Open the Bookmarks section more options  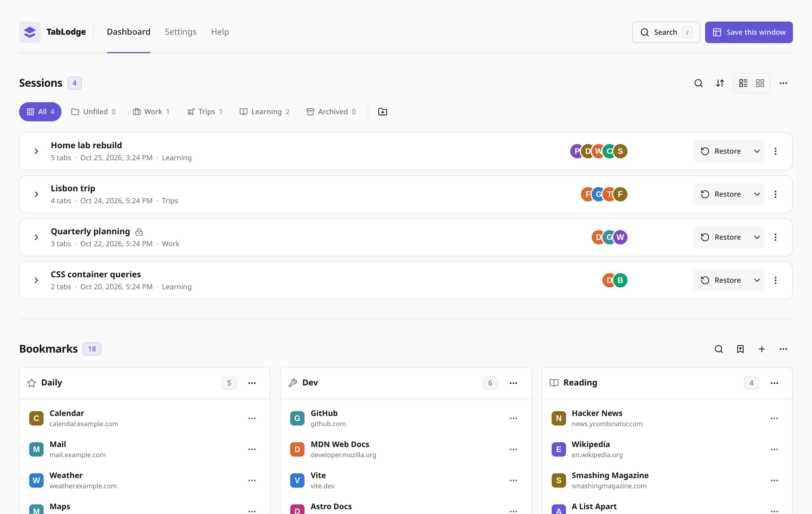[783, 349]
